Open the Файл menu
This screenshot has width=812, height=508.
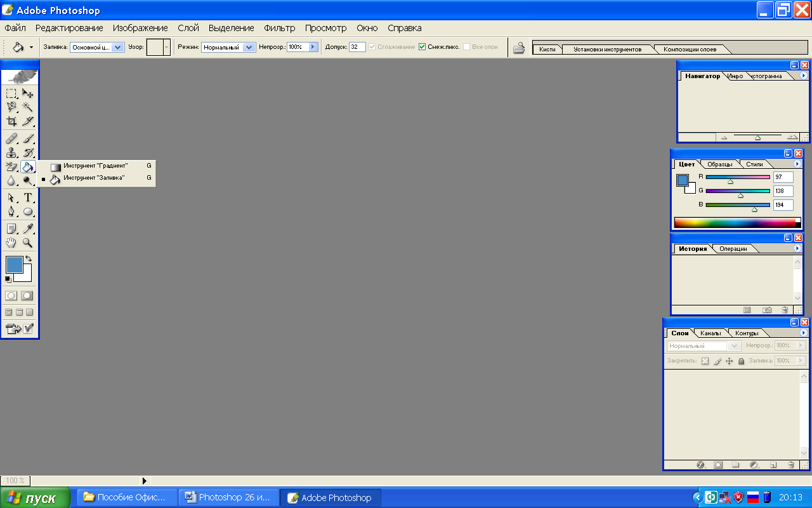tap(15, 28)
